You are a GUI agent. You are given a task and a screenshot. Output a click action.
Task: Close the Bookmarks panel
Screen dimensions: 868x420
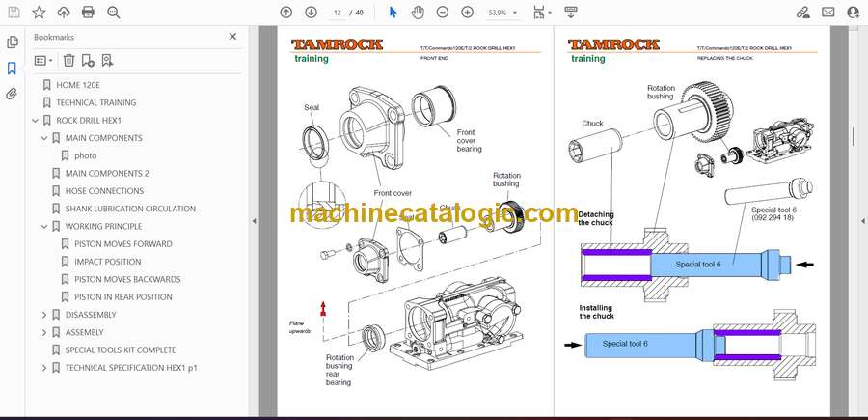(232, 37)
